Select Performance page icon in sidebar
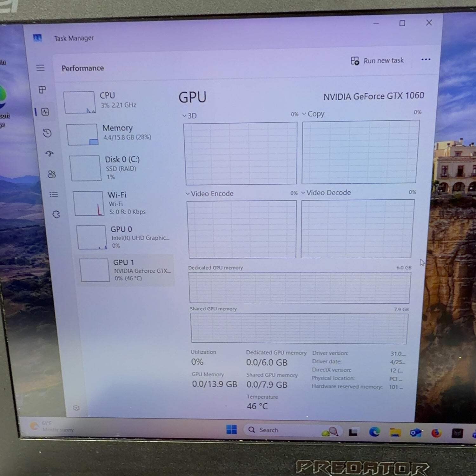Image resolution: width=476 pixels, height=476 pixels. pos(45,112)
